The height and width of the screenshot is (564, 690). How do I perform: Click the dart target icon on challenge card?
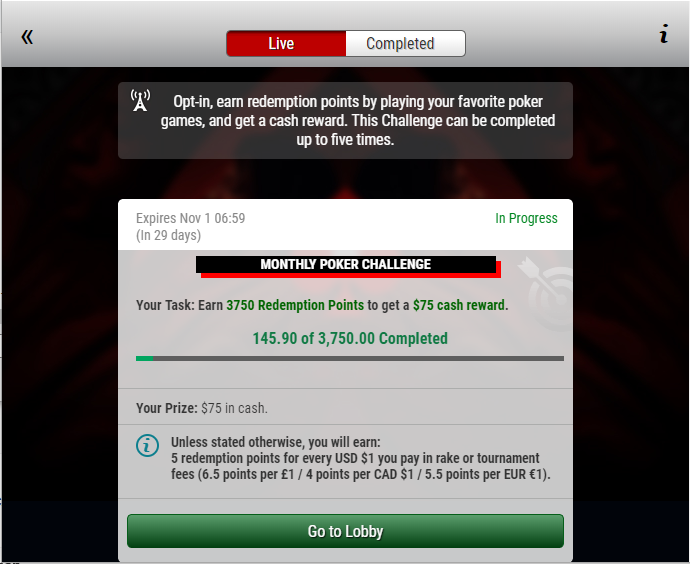tap(546, 293)
